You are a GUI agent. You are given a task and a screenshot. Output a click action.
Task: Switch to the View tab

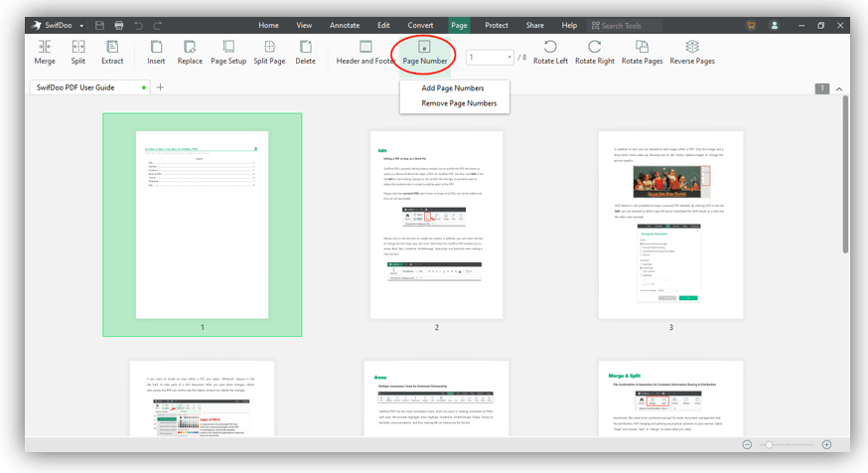[304, 26]
